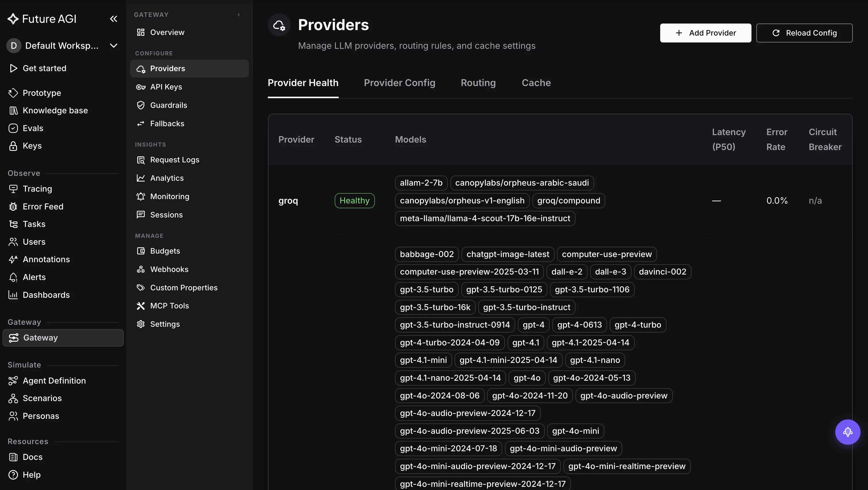Viewport: 868px width, 490px height.
Task: Open Scenarios icon
Action: point(13,398)
